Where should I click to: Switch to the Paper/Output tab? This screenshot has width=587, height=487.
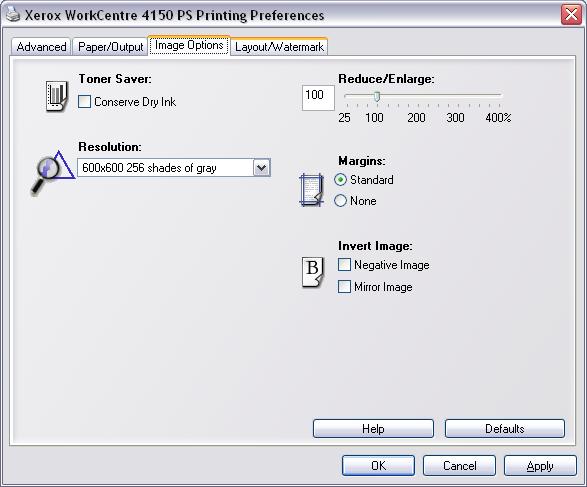(110, 47)
